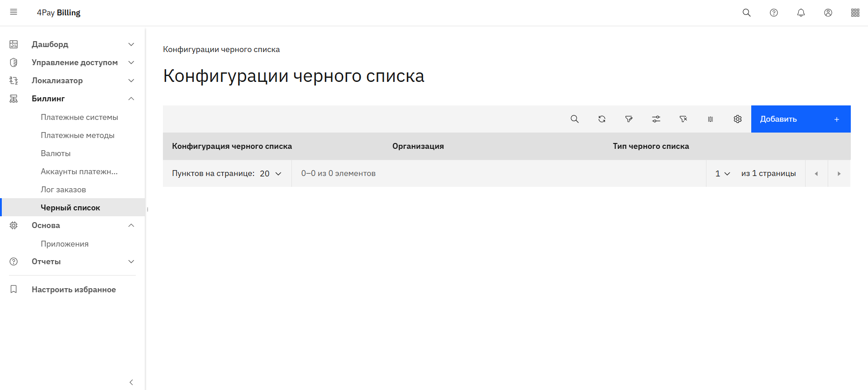The height and width of the screenshot is (390, 868).
Task: Select Лог заказов in the sidebar
Action: [x=63, y=190]
